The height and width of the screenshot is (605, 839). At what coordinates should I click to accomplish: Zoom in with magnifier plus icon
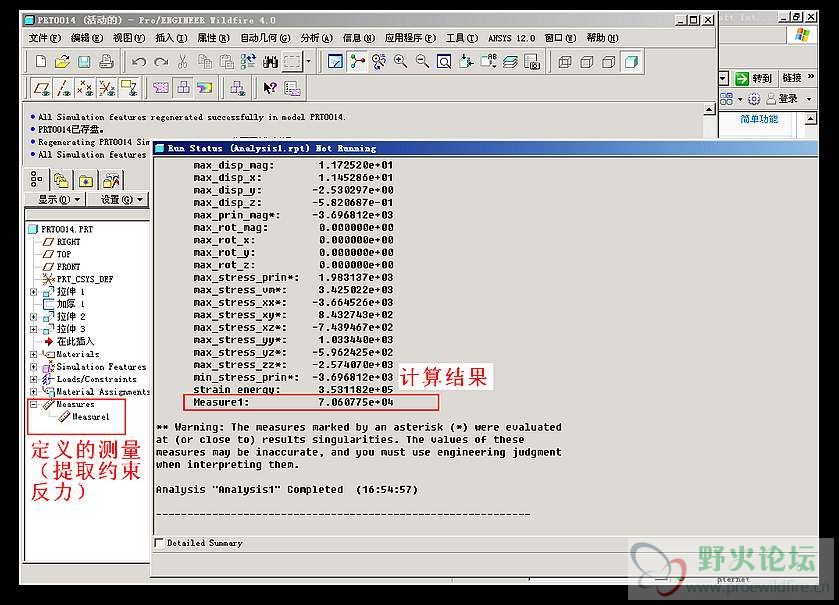400,62
